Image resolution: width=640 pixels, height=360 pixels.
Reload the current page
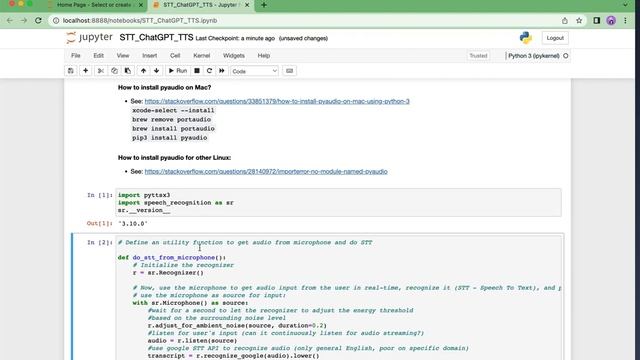38,20
